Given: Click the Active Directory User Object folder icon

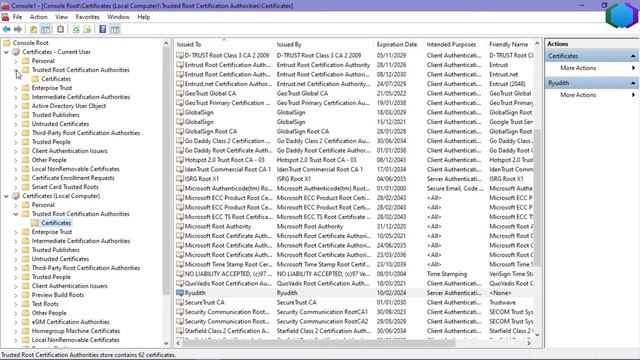Looking at the screenshot, I should coord(26,106).
